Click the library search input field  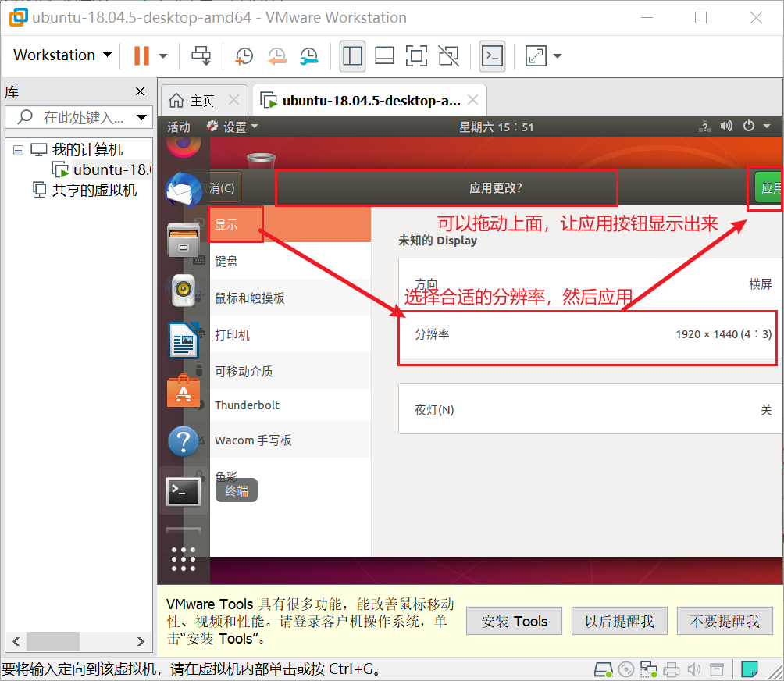[76, 117]
